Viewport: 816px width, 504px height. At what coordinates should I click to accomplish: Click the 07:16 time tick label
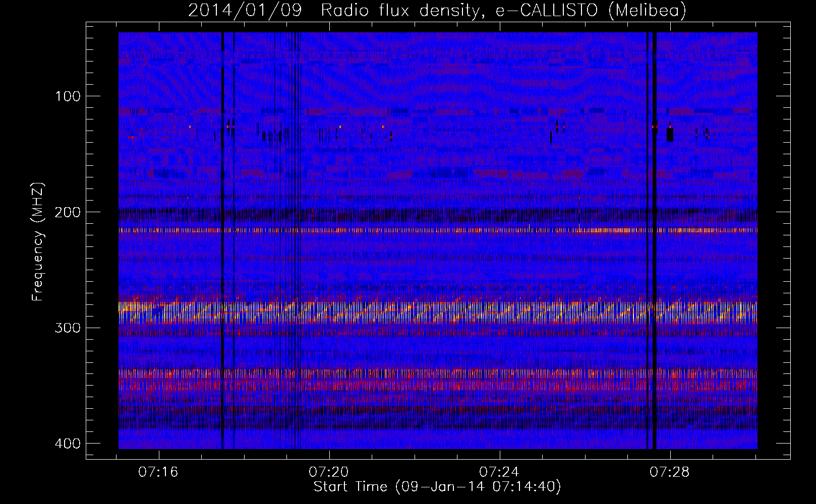158,472
